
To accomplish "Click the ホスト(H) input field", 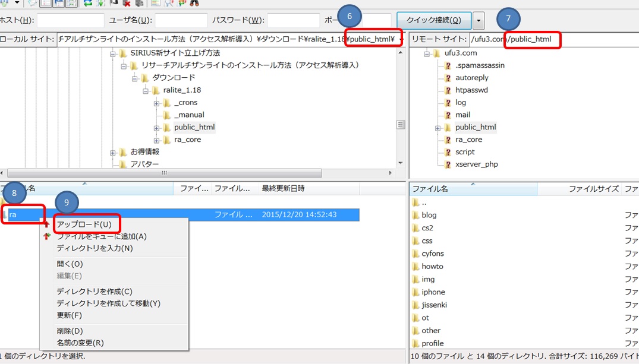I will [x=70, y=21].
